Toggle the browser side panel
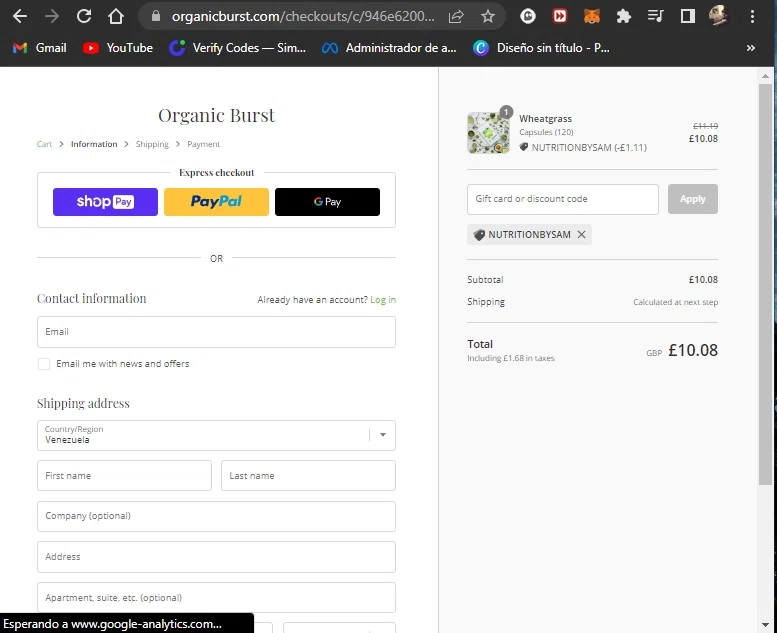 688,16
